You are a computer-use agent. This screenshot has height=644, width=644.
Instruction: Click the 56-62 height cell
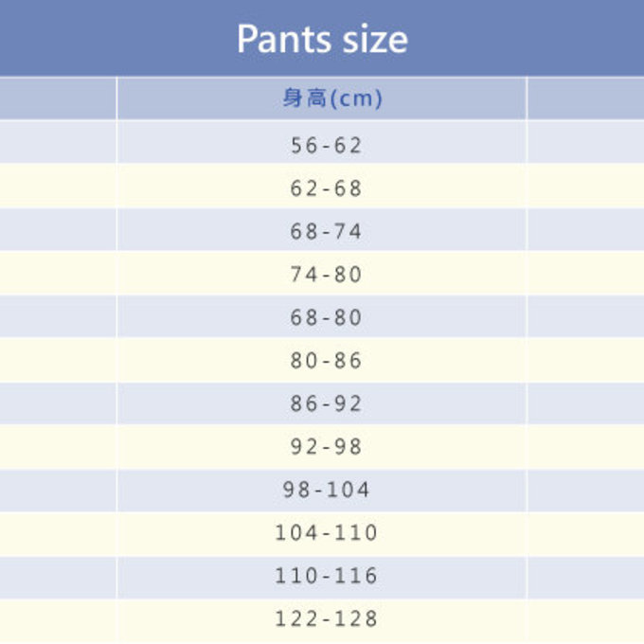click(326, 145)
